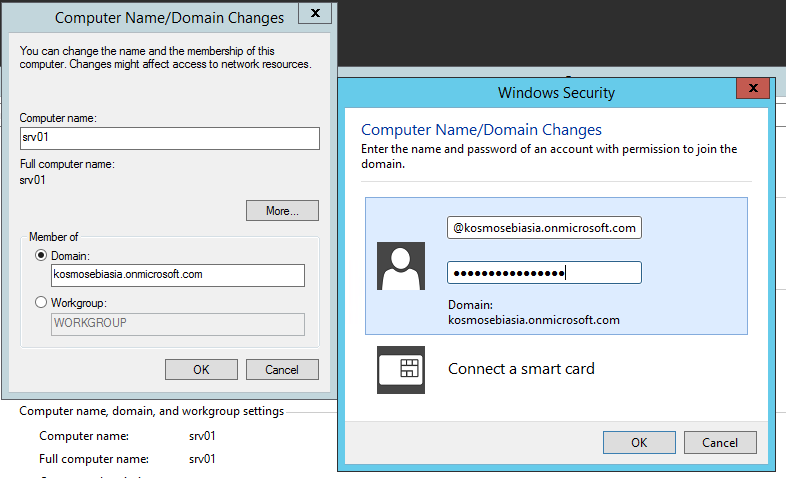The width and height of the screenshot is (786, 478).
Task: Click the disabled WORKGROUP text field
Action: [177, 324]
